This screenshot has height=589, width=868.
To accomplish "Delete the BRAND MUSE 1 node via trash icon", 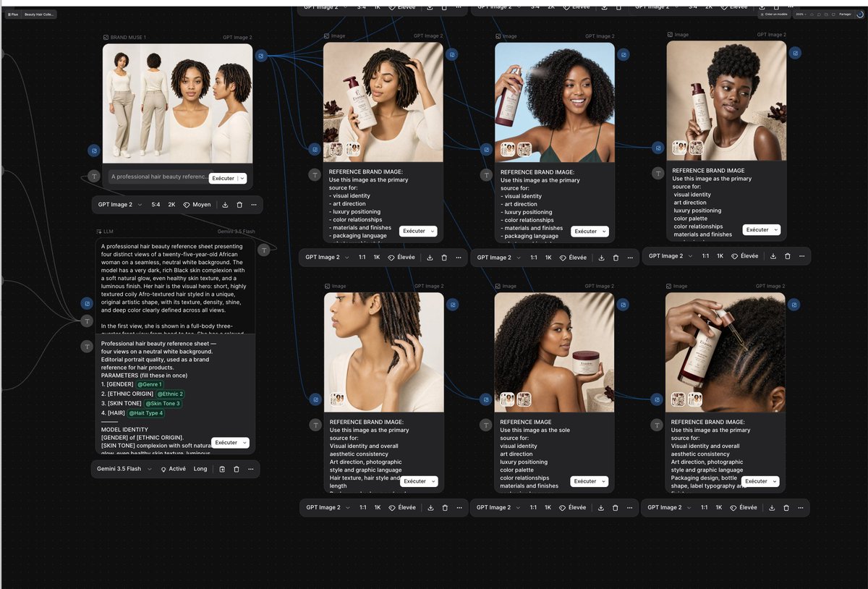I will (239, 205).
